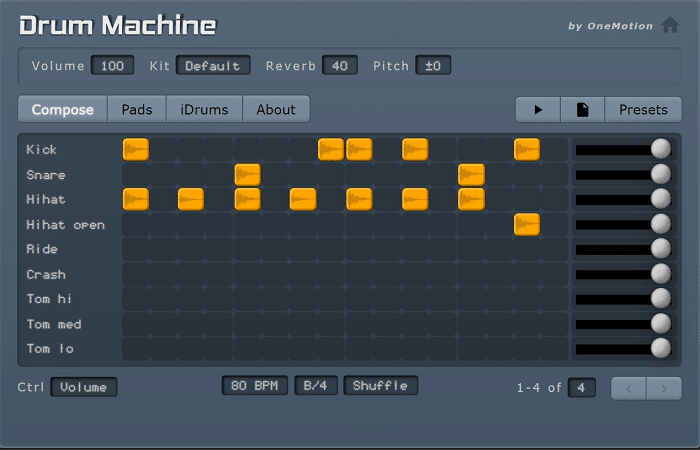The height and width of the screenshot is (450, 700).
Task: Click the 'by OneMotion' link
Action: click(x=610, y=26)
